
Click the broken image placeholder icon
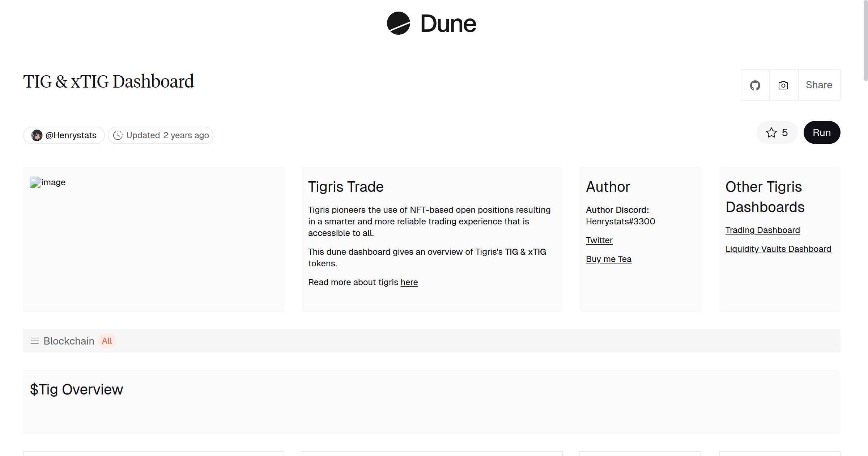(x=35, y=182)
